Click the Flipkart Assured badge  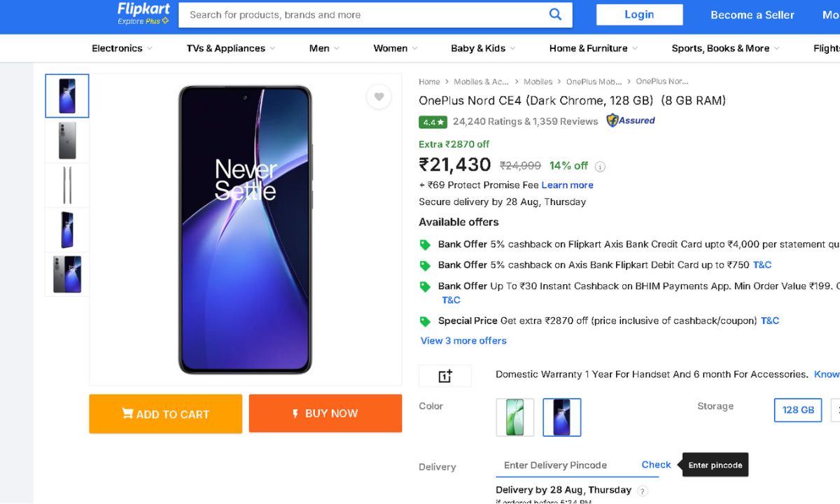(x=631, y=120)
